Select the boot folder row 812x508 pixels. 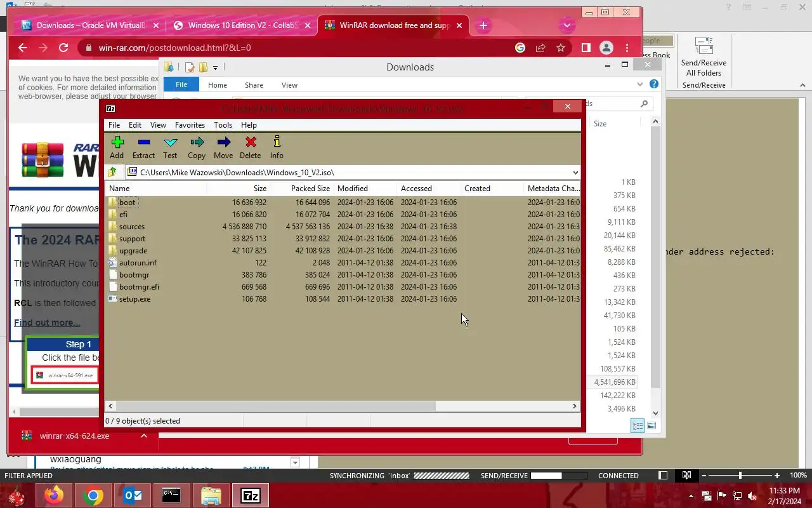(x=343, y=203)
